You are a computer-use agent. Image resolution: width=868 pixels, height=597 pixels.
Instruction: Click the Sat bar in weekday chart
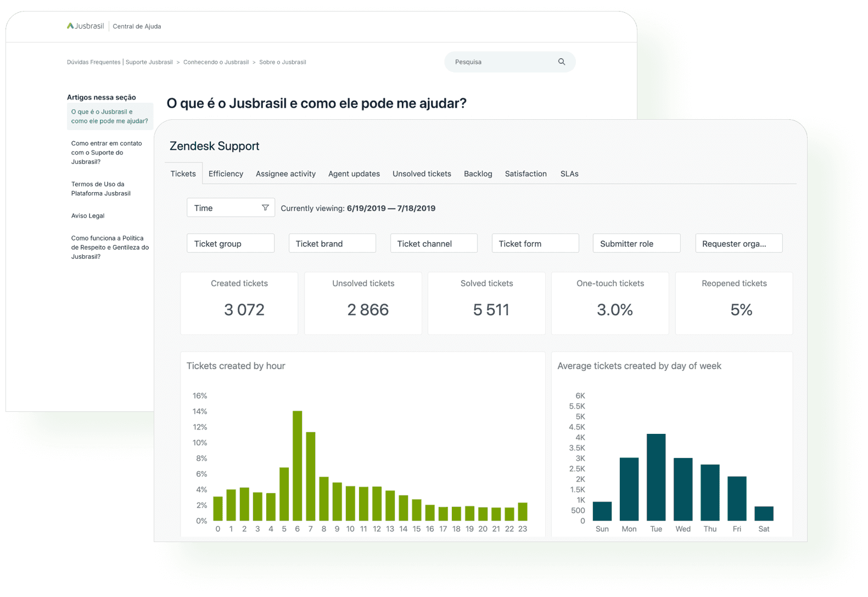click(x=764, y=514)
